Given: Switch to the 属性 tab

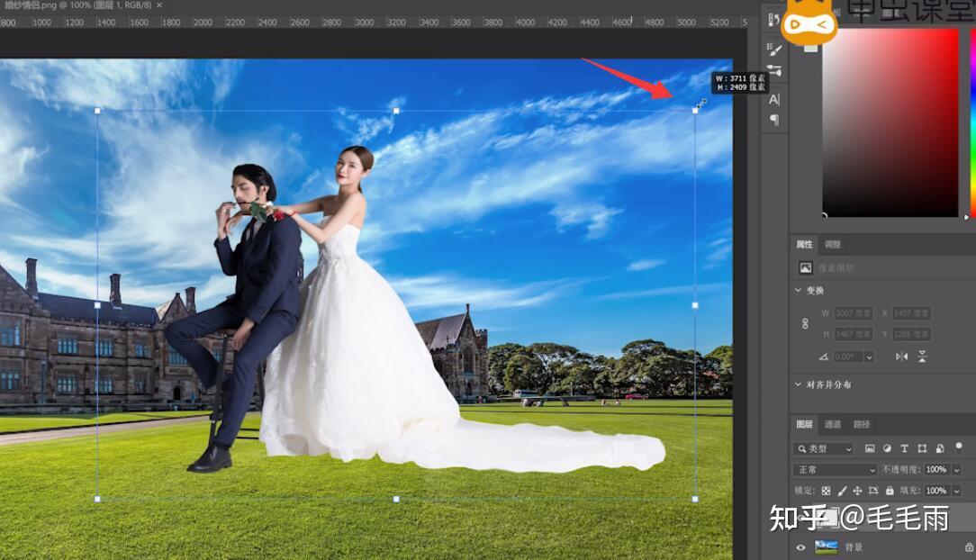Looking at the screenshot, I should 804,245.
